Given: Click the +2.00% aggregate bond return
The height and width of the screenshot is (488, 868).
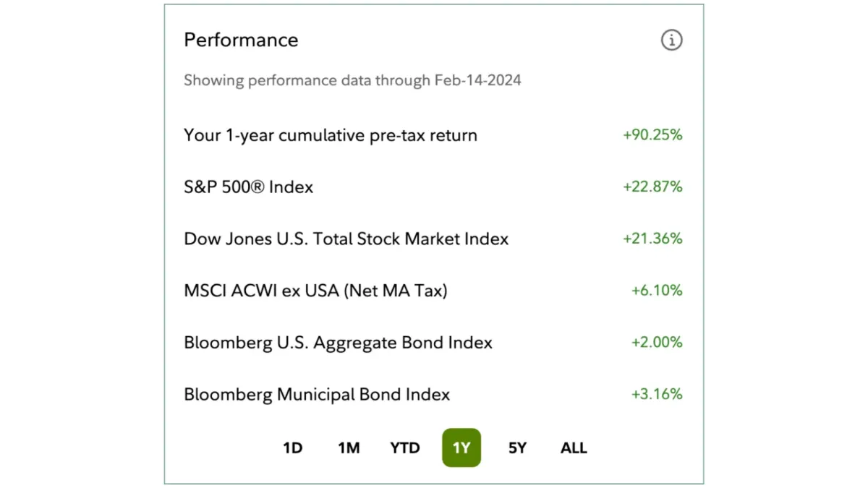Looking at the screenshot, I should pyautogui.click(x=656, y=342).
